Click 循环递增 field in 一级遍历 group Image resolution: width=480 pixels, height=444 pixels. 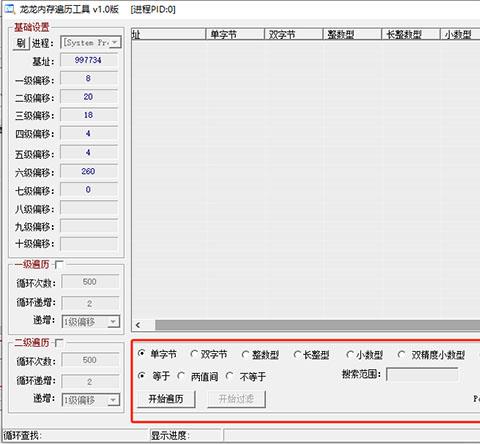point(90,303)
